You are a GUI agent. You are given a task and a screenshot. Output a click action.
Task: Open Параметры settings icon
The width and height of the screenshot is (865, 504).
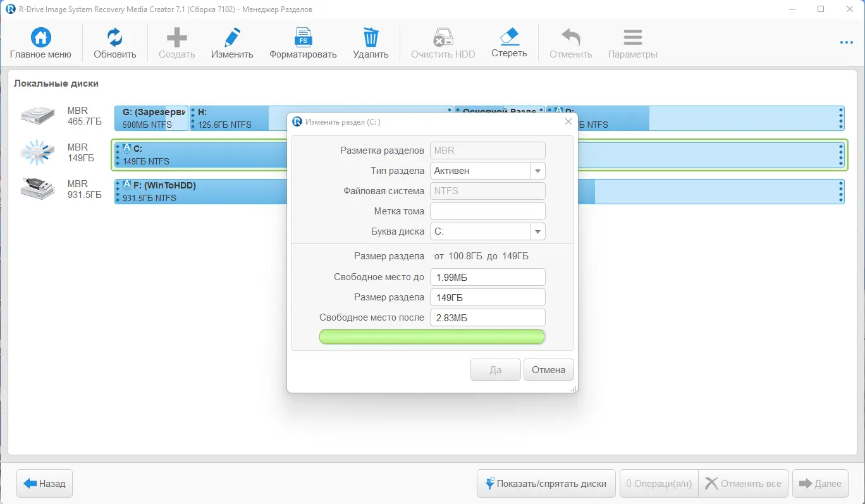point(632,37)
